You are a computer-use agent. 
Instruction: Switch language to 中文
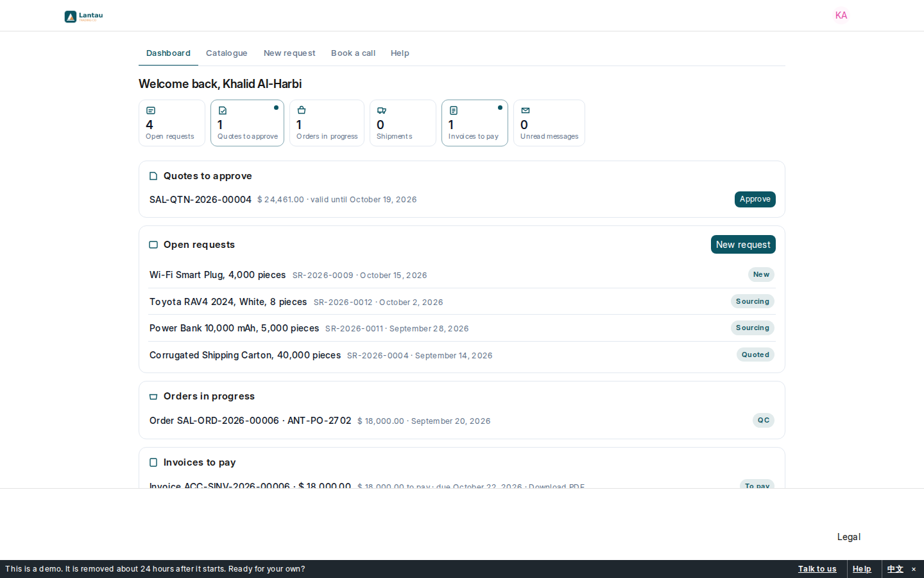895,569
